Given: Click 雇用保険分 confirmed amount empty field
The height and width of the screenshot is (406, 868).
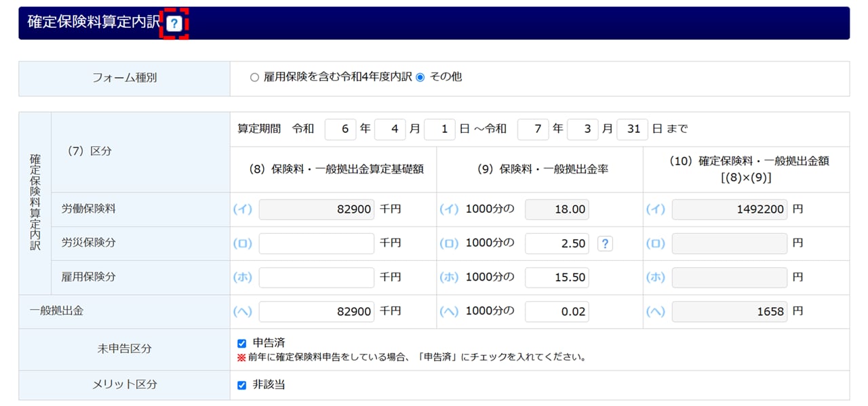Looking at the screenshot, I should coord(730,277).
